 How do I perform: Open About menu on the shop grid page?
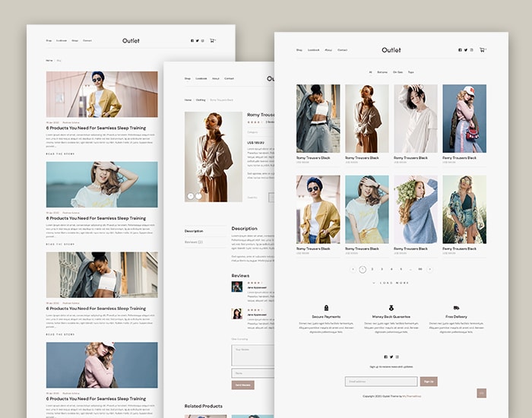328,50
